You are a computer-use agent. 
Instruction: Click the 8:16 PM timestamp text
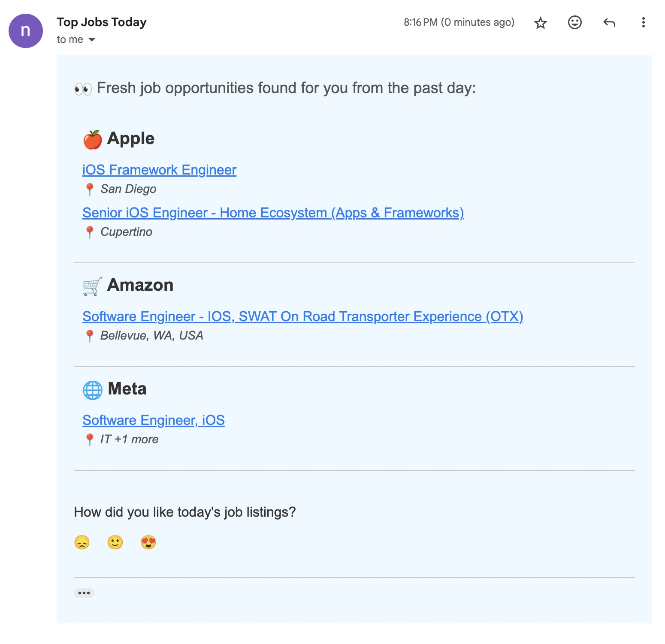pos(459,22)
